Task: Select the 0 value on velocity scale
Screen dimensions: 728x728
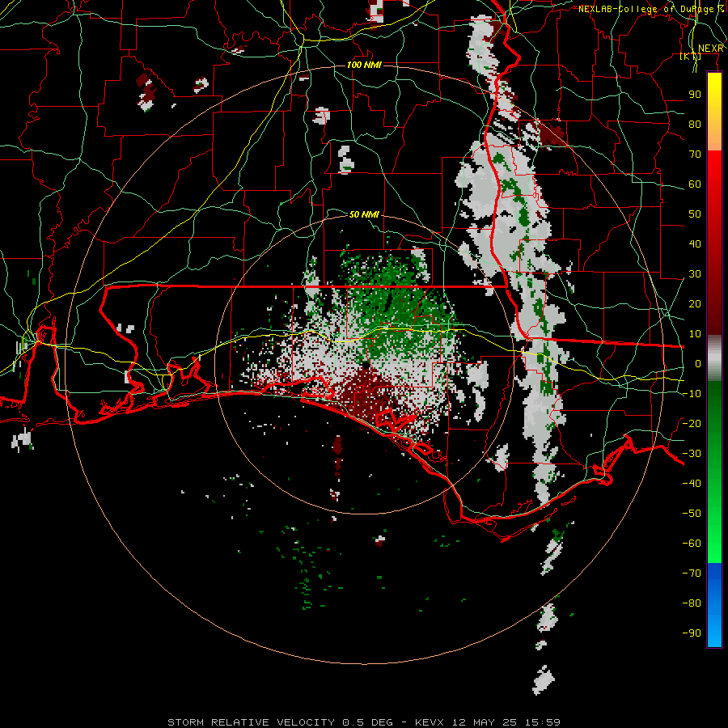Action: point(698,363)
